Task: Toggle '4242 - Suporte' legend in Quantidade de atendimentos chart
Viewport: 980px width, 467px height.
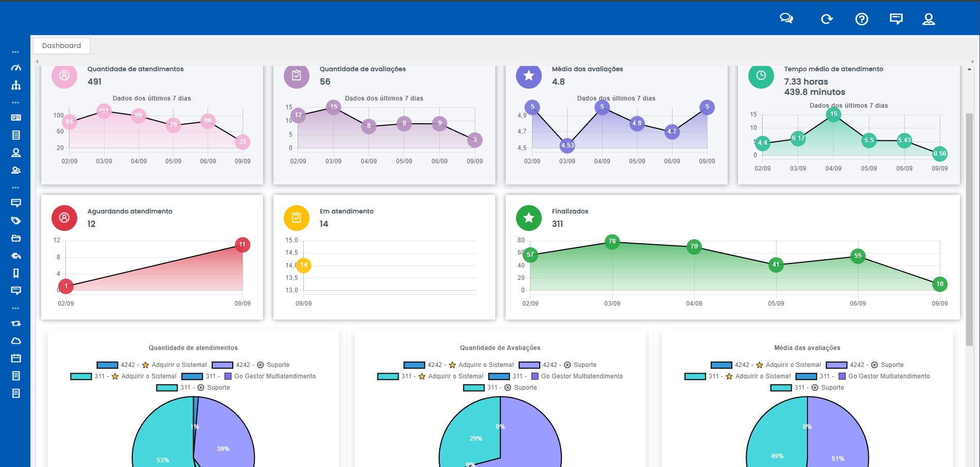Action: [251, 365]
